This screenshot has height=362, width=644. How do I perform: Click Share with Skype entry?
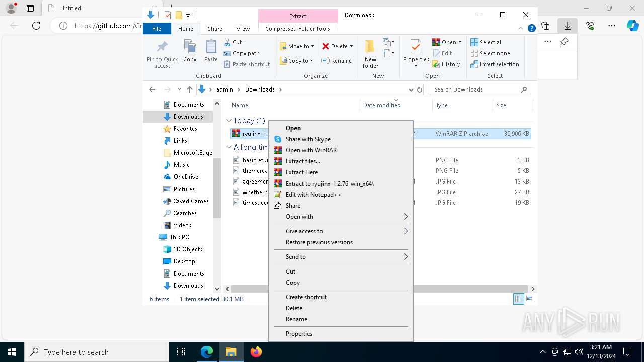point(341,139)
